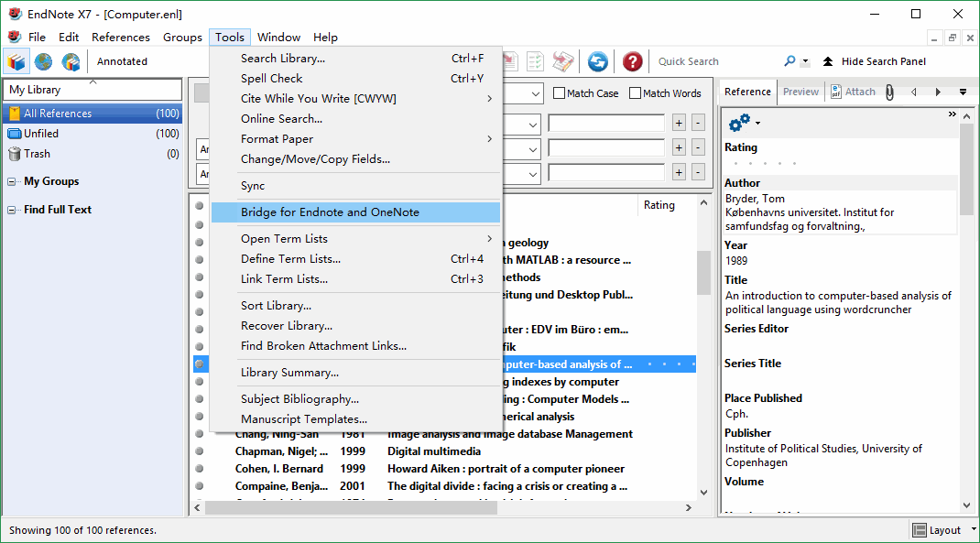This screenshot has height=543, width=980.
Task: Check the Match Case checkbox
Action: 560,93
